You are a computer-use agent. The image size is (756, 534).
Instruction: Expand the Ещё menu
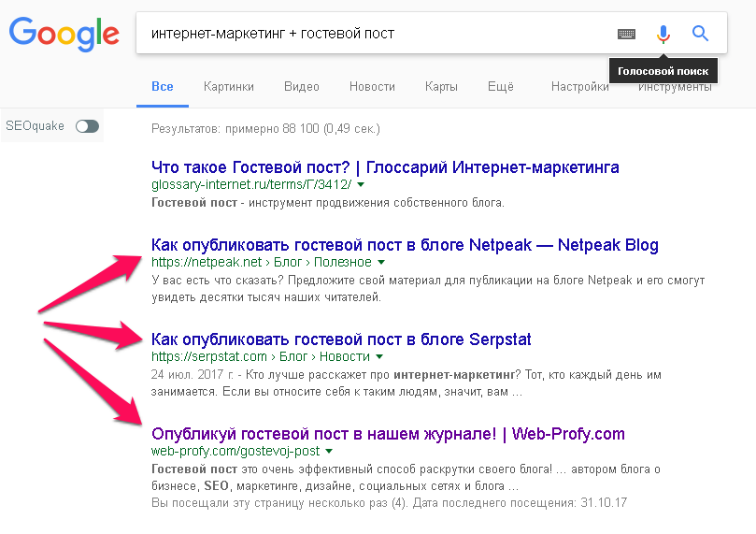pyautogui.click(x=501, y=87)
